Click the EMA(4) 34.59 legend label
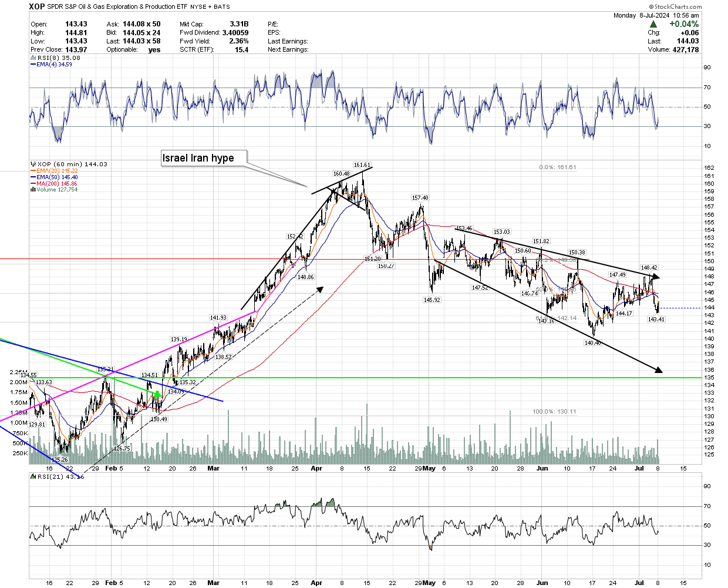The width and height of the screenshot is (728, 588). click(54, 64)
